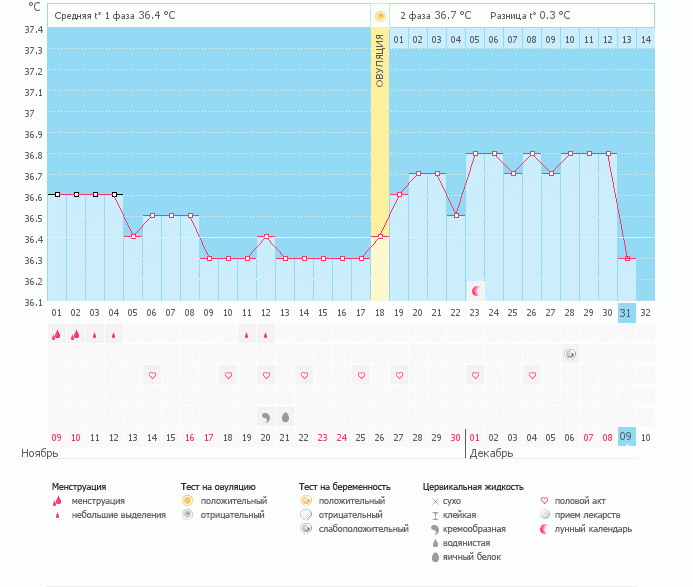Click the intercourse heart icon on day 06
Viewport: 693px width, 587px height.
point(152,375)
